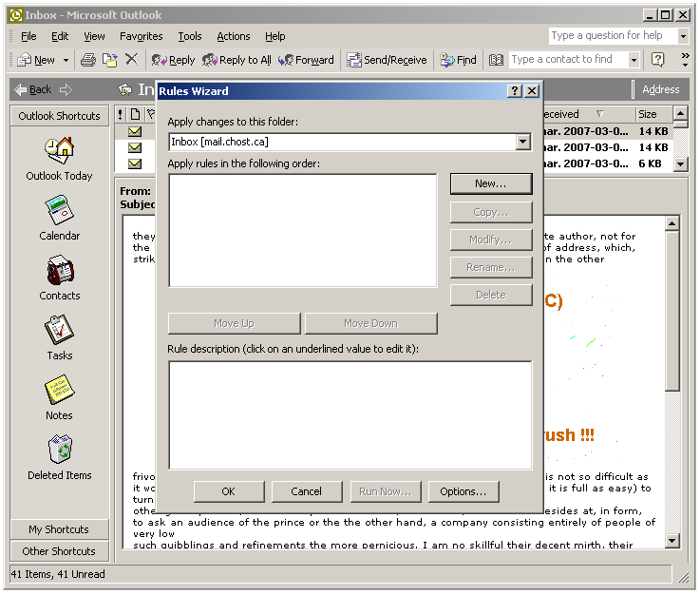This screenshot has width=700, height=595.
Task: Click Options... in Rules Wizard
Action: click(464, 491)
